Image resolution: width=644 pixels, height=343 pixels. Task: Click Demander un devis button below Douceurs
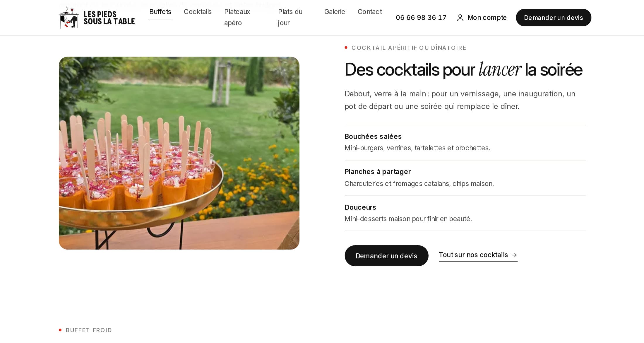386,256
